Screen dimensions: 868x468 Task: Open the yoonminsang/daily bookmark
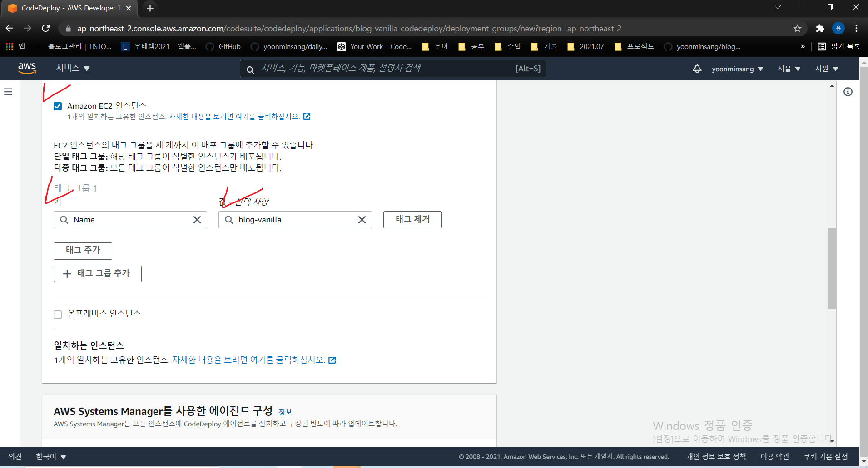(289, 46)
